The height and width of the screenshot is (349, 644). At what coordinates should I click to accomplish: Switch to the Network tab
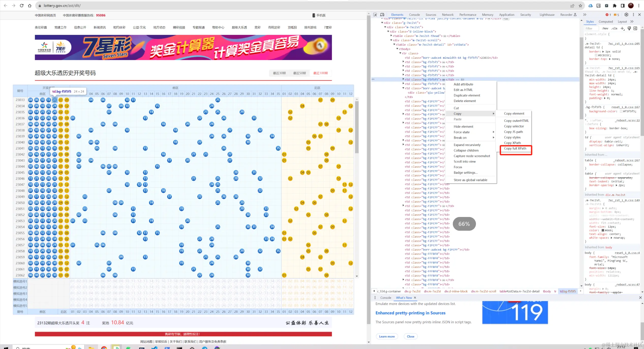coord(447,15)
